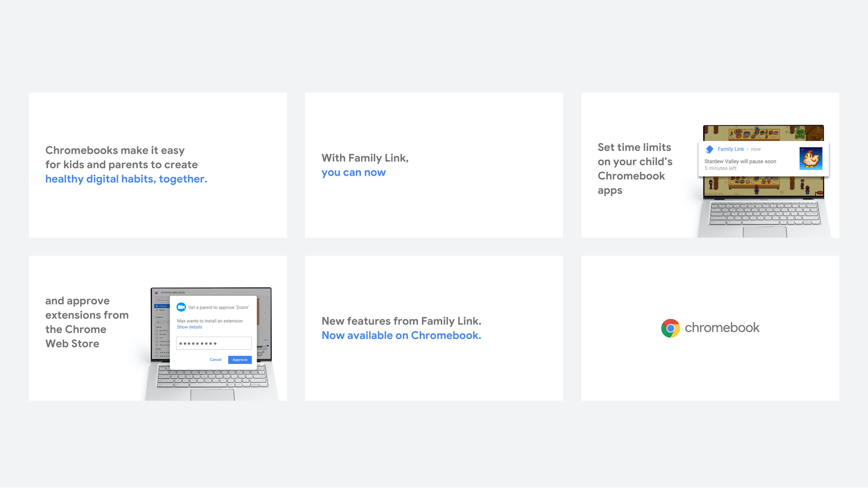Screen dimensions: 868x488
Task: Click 'New features from Family Link.' text
Action: pos(401,321)
